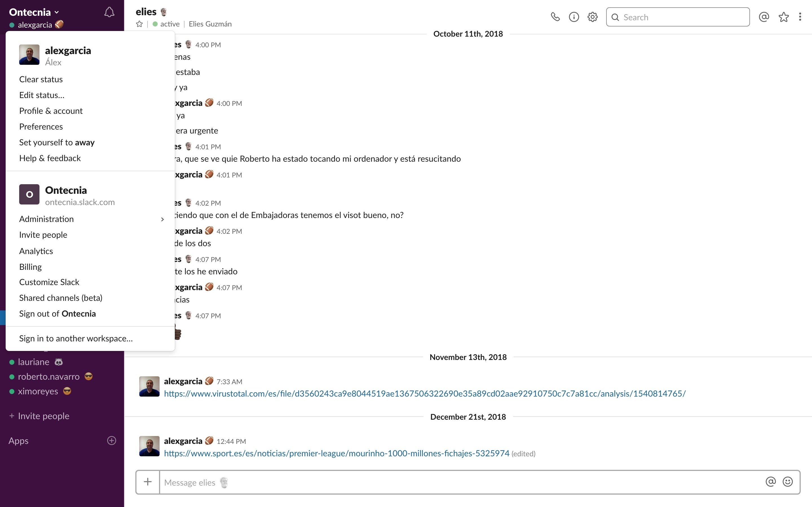Click the mention at-sign icon top right

pos(764,16)
